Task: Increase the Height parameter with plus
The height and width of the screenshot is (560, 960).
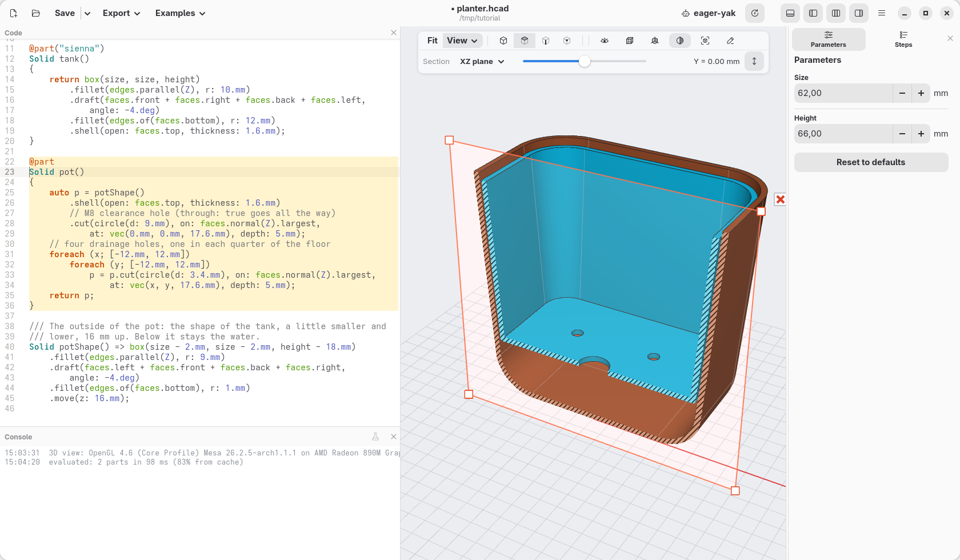Action: (x=921, y=134)
